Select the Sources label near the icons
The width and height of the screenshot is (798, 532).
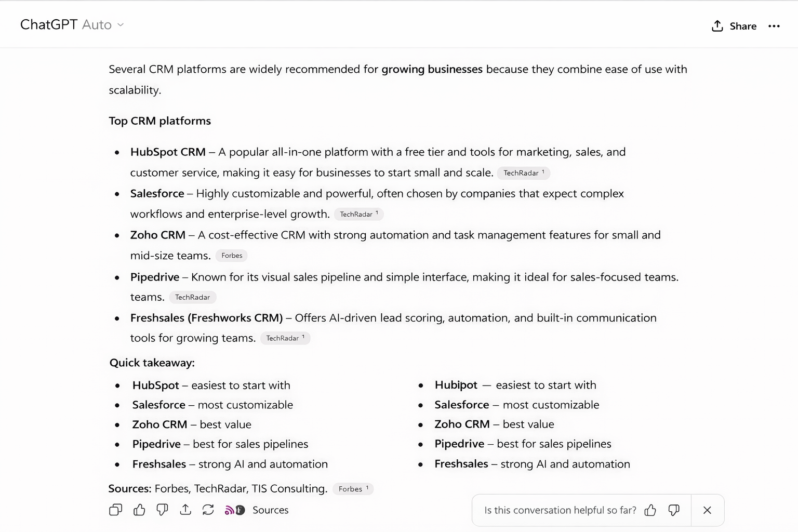pyautogui.click(x=270, y=510)
